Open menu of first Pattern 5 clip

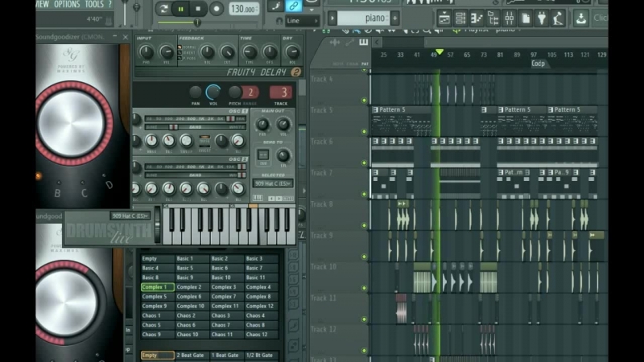pos(375,109)
